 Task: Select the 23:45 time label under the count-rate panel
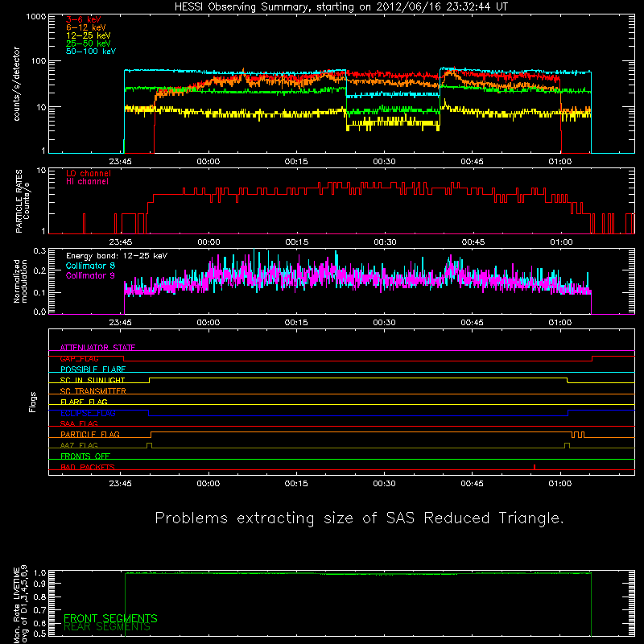click(x=120, y=162)
